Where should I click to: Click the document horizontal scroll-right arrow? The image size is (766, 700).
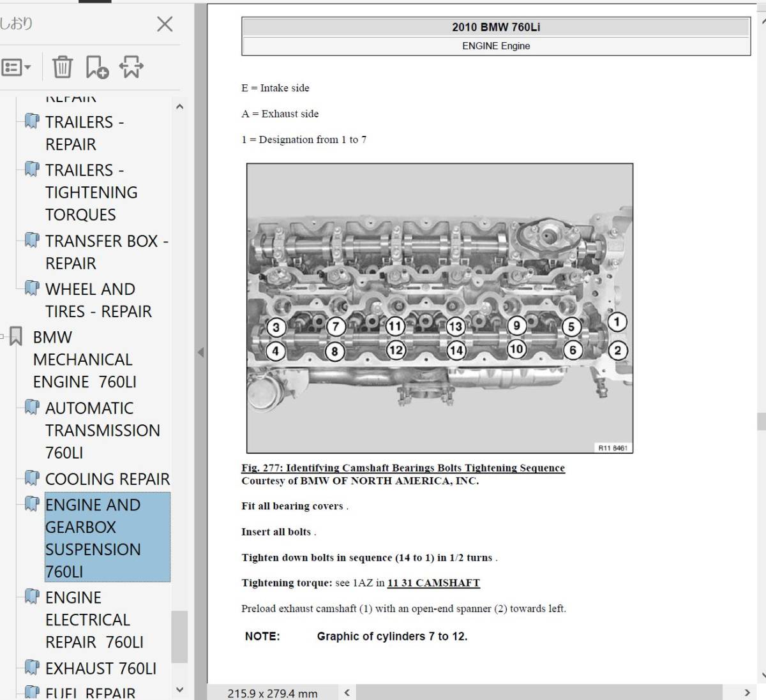click(x=747, y=692)
